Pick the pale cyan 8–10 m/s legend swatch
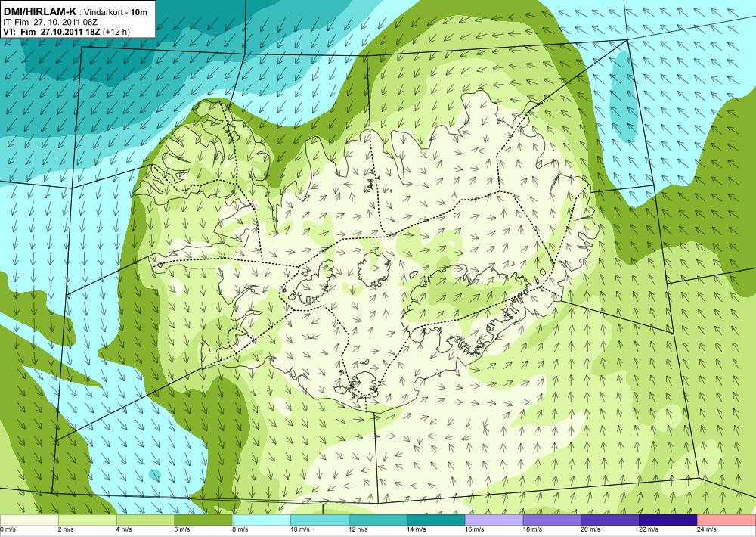 tap(262, 520)
